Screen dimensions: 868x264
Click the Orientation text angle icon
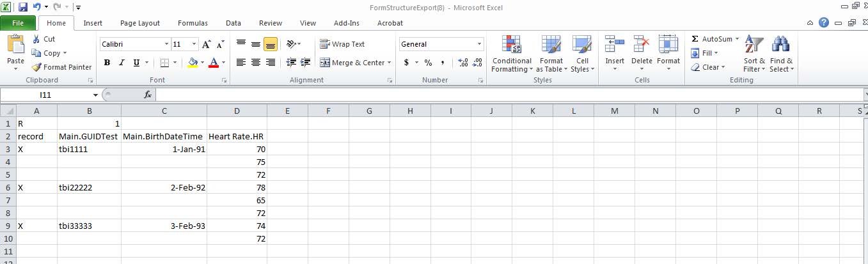291,43
